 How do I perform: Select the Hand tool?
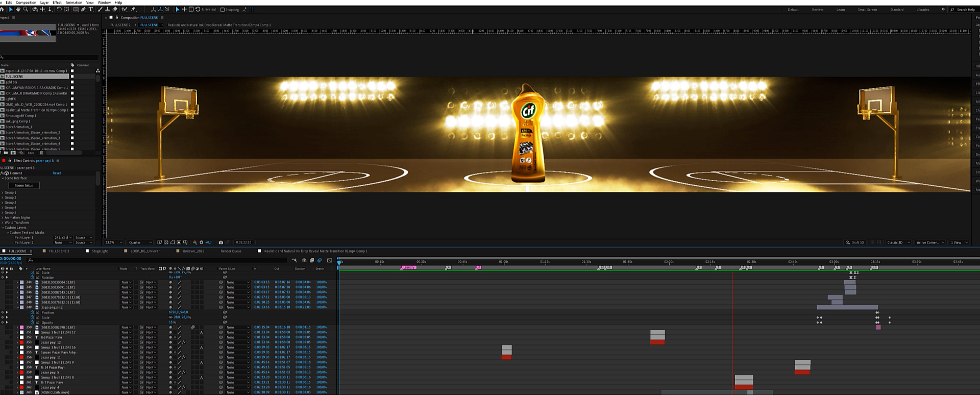coord(18,9)
